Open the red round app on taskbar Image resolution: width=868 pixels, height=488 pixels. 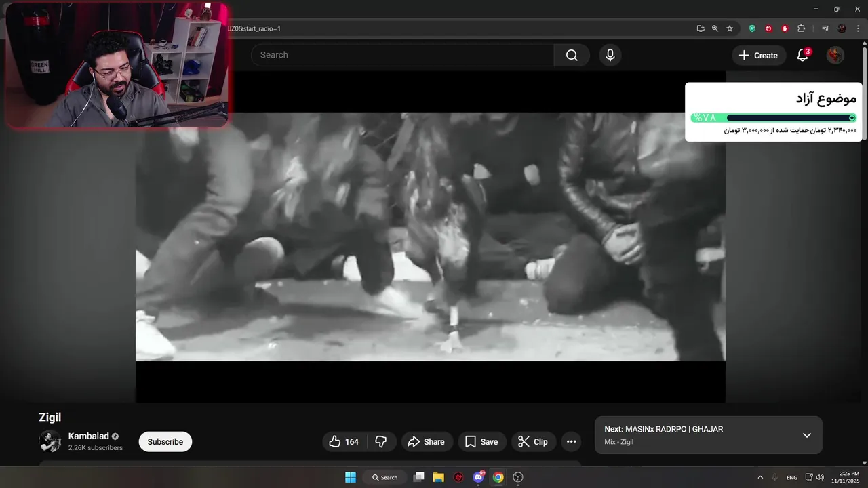coord(458,477)
